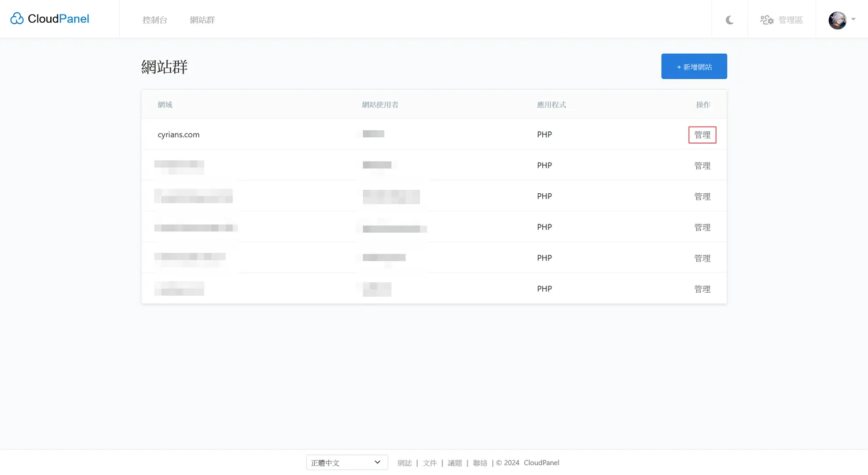Open the 文件 footer link

point(429,463)
